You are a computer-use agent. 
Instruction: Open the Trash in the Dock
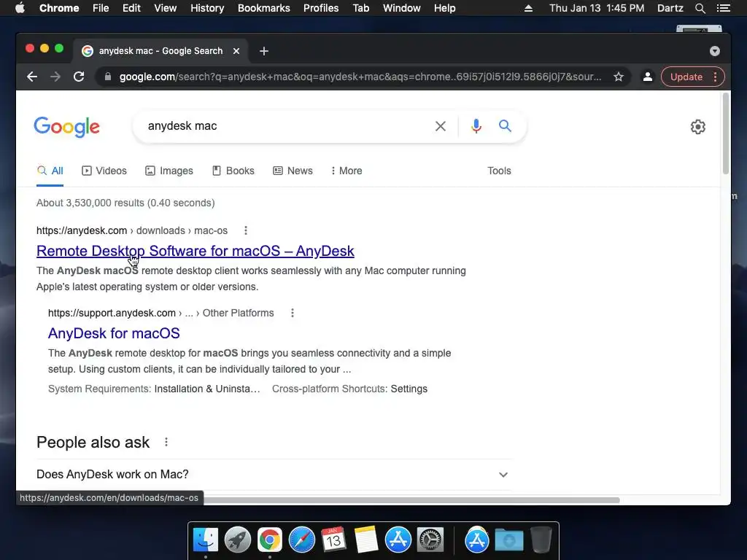click(x=541, y=540)
